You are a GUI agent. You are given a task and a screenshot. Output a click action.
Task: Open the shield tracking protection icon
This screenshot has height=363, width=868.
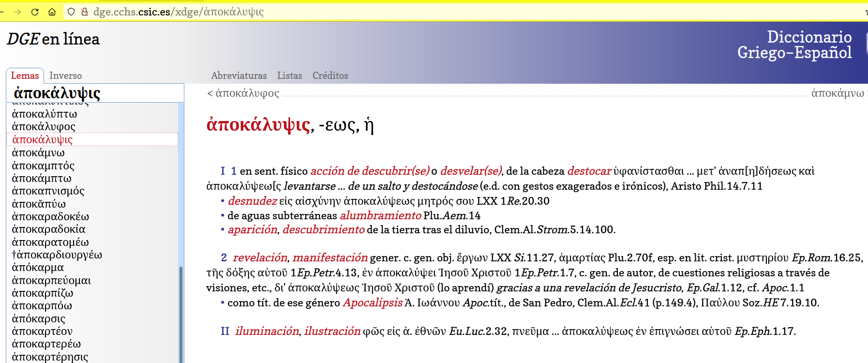coord(71,12)
